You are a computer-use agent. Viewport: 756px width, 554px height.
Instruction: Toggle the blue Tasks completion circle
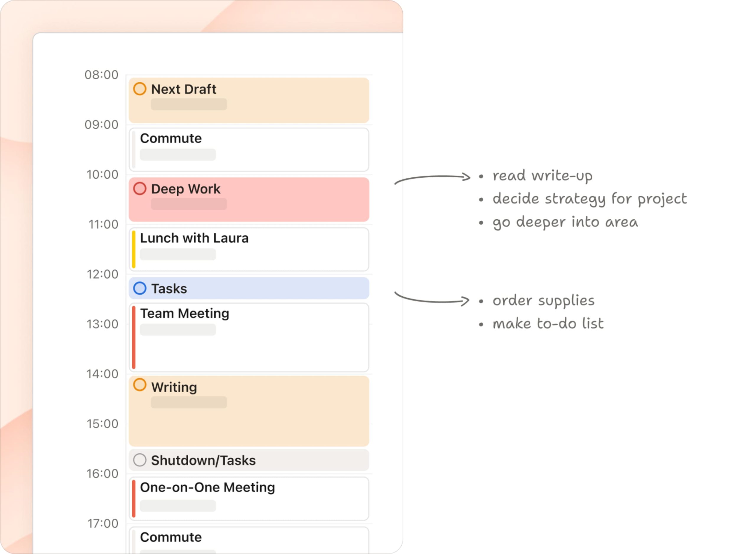(x=140, y=288)
